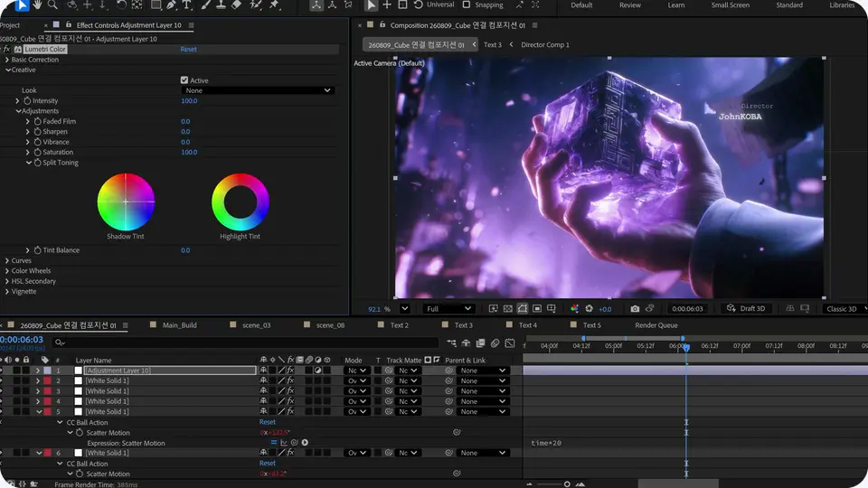Click the Highlight Tint color wheel

pyautogui.click(x=241, y=202)
